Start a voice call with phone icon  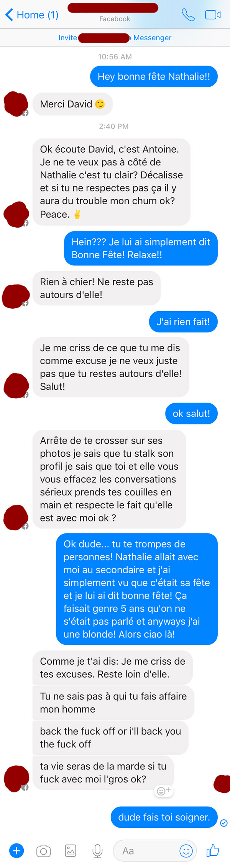(188, 15)
